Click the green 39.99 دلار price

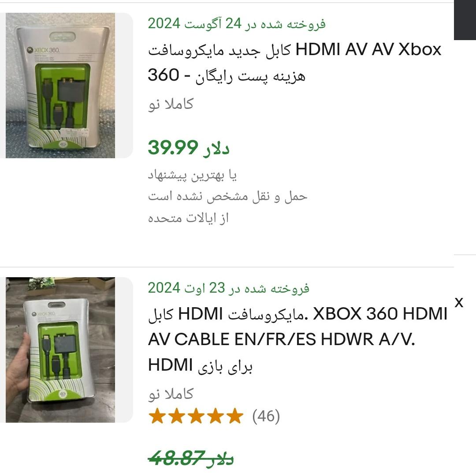pyautogui.click(x=189, y=148)
